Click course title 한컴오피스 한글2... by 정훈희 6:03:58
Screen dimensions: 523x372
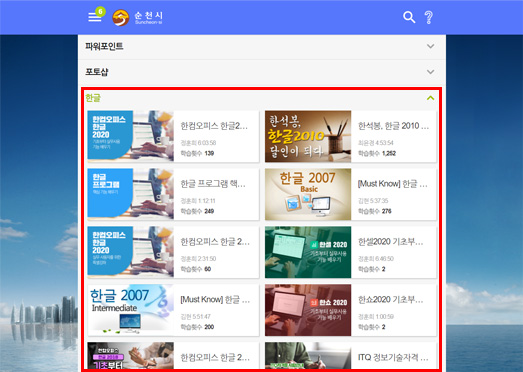(x=214, y=126)
